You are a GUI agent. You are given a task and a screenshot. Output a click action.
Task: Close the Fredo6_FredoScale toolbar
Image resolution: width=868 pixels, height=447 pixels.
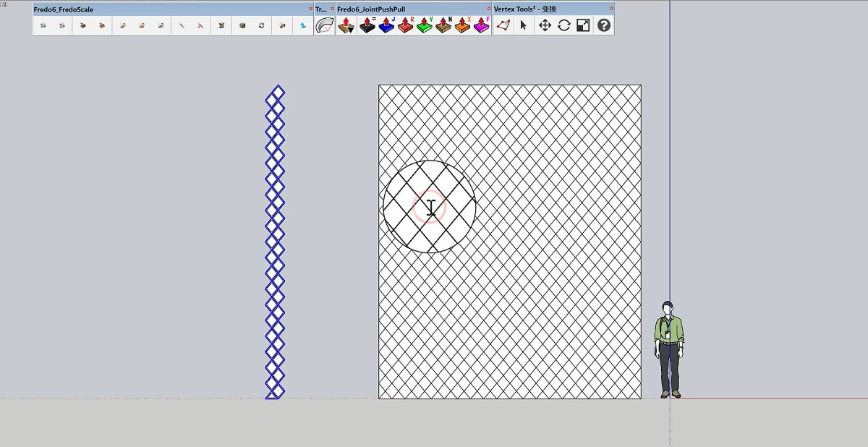(x=310, y=9)
